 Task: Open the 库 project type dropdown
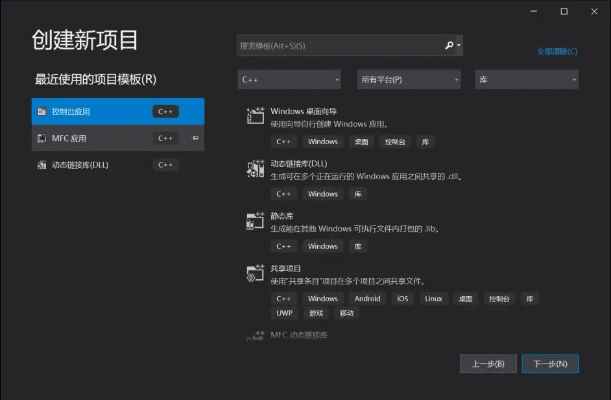[526, 79]
